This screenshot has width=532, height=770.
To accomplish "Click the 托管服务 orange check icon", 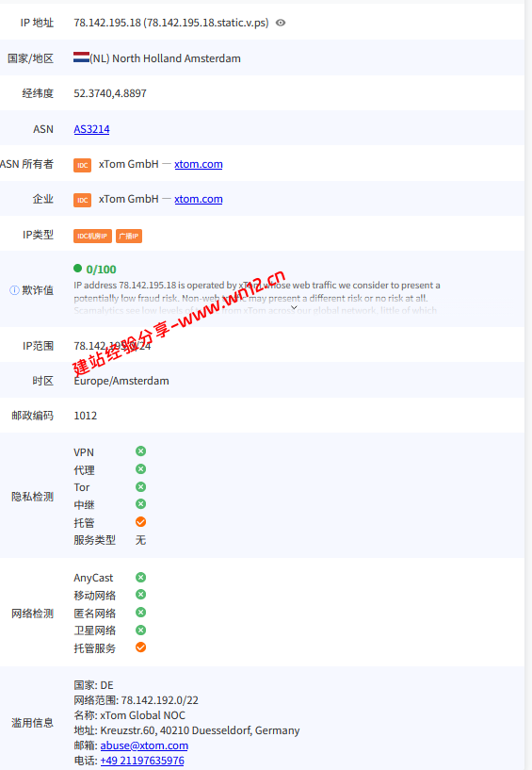I will tap(141, 647).
